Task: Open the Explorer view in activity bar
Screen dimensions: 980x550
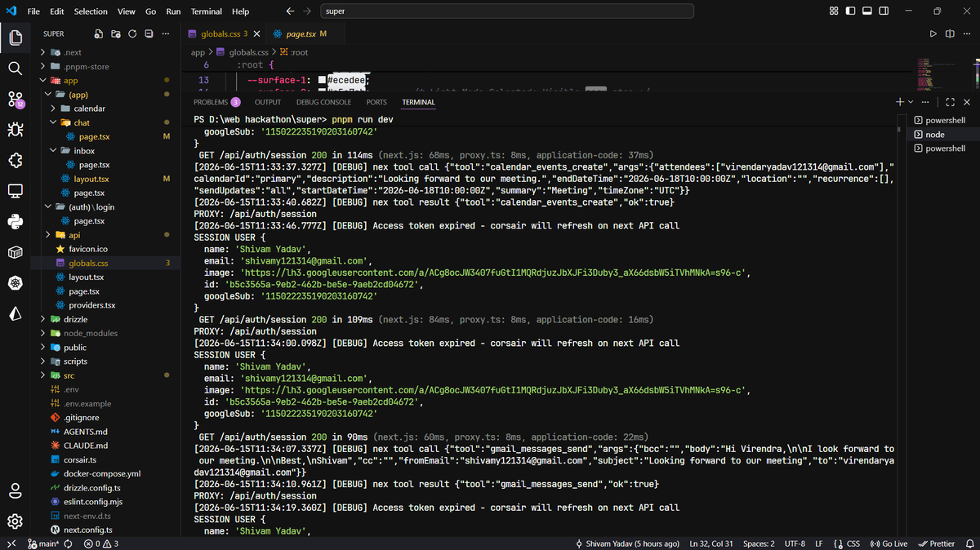Action: [15, 38]
